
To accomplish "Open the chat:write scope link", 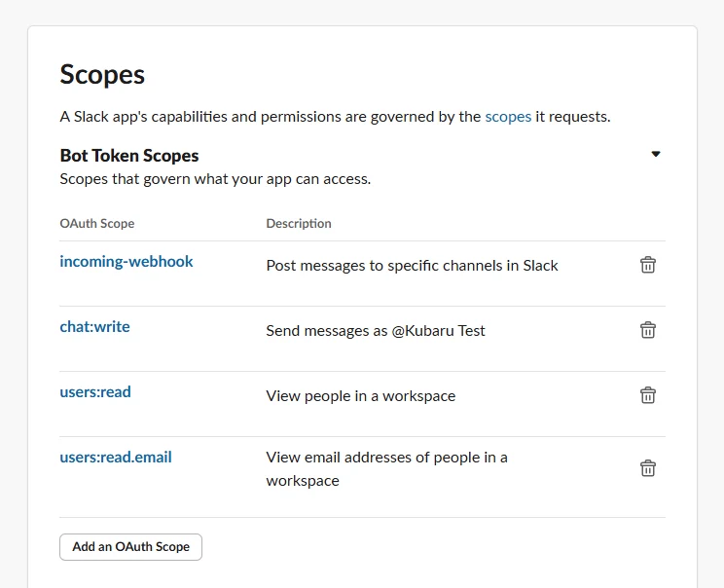I will pos(94,326).
